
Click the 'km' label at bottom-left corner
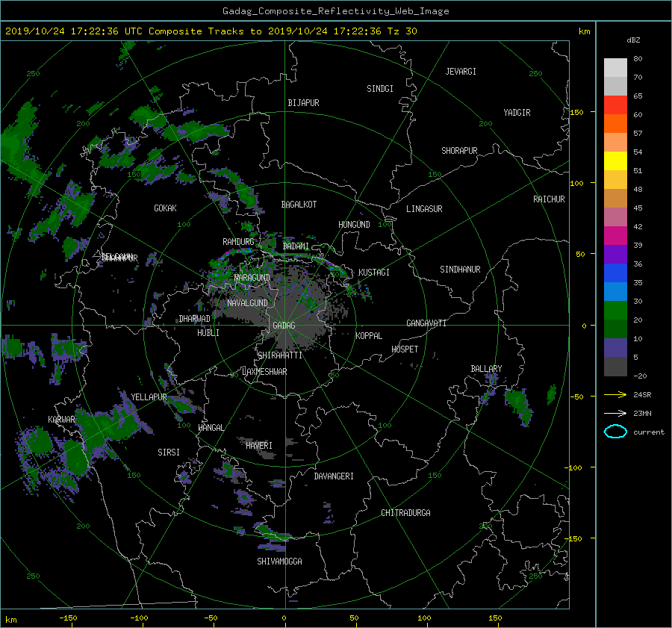tap(10, 620)
